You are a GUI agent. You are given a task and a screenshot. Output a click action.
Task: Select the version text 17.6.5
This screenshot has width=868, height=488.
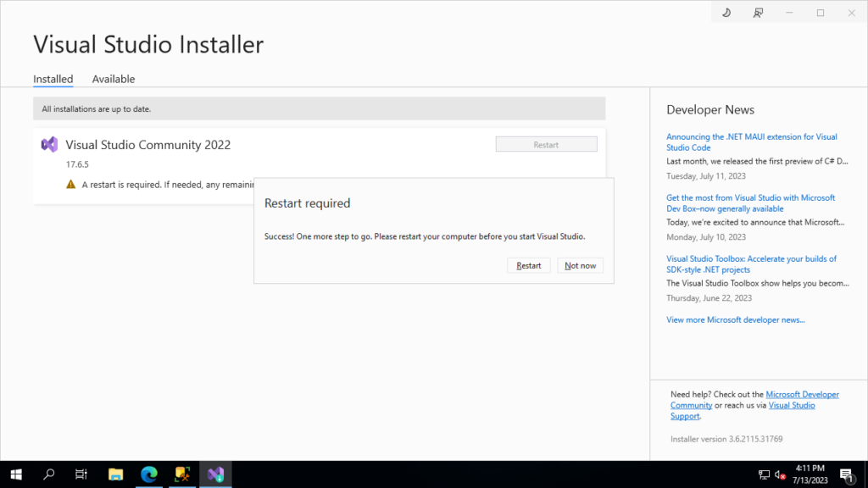coord(77,164)
